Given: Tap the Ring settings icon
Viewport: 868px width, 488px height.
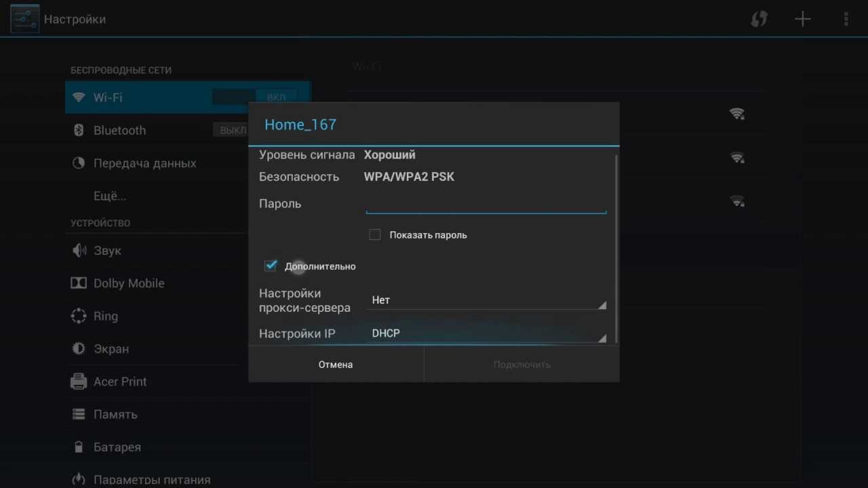Looking at the screenshot, I should point(79,316).
